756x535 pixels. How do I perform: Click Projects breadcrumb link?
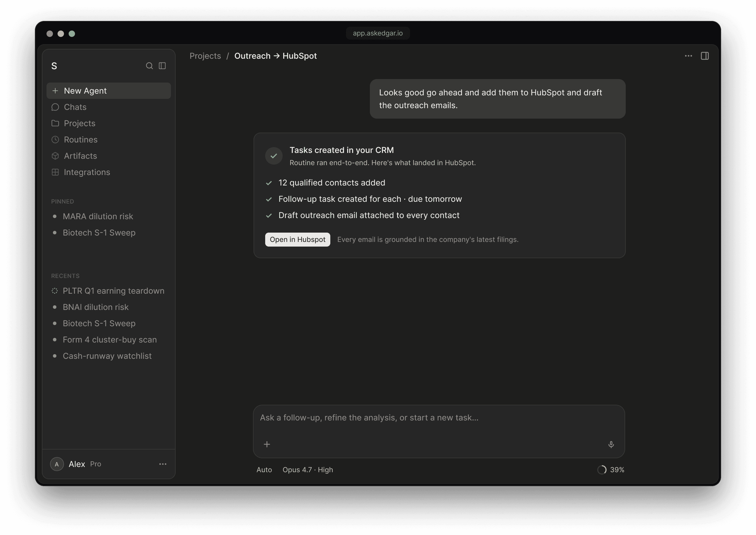[x=205, y=56]
